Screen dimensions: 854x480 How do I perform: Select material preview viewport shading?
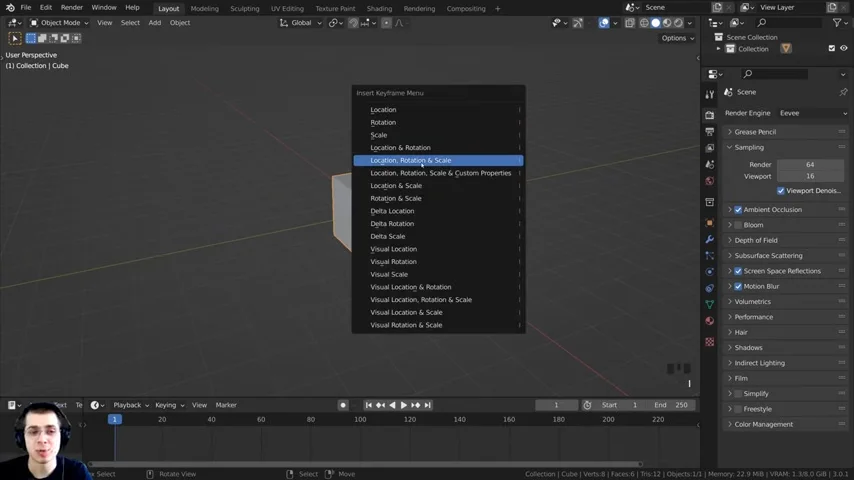667,23
